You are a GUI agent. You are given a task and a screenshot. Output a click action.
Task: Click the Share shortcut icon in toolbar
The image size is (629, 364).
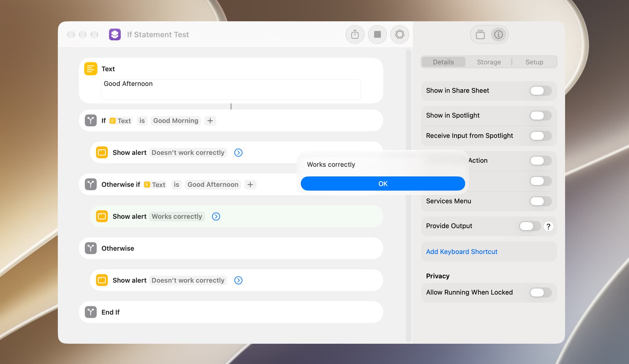[x=355, y=34]
